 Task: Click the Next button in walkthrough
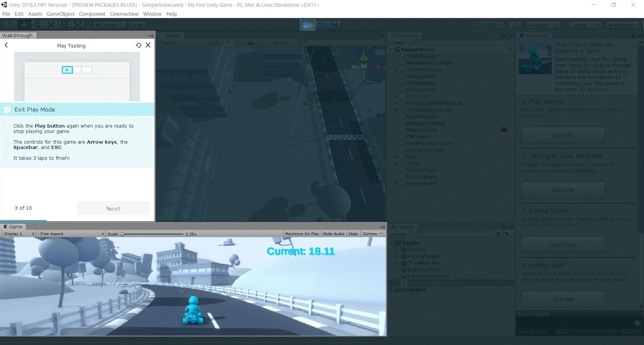tap(113, 208)
